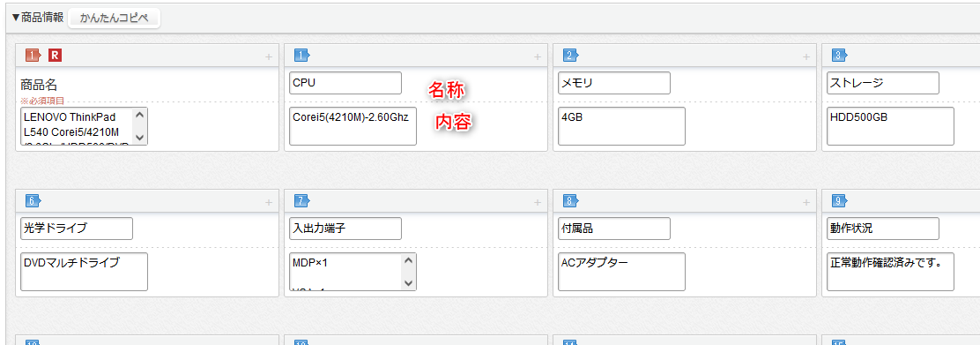Click the blue number 8 tag icon

coord(570,201)
